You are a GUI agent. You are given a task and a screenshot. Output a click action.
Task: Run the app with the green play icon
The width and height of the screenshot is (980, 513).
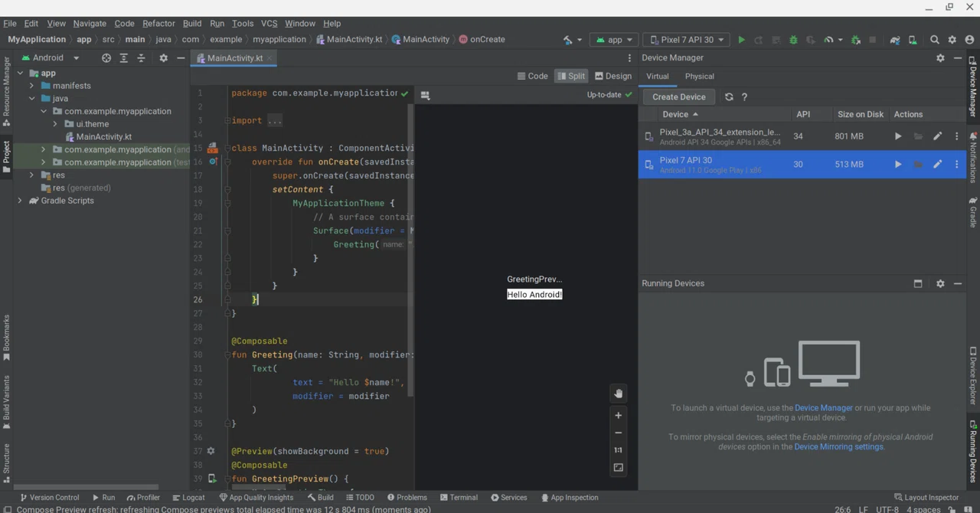click(741, 40)
